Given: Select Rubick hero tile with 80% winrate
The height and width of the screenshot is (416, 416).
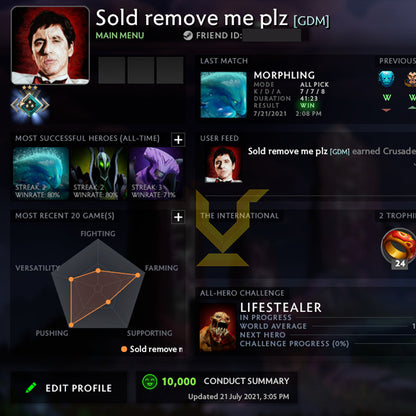Looking at the screenshot, I should pos(99,173).
